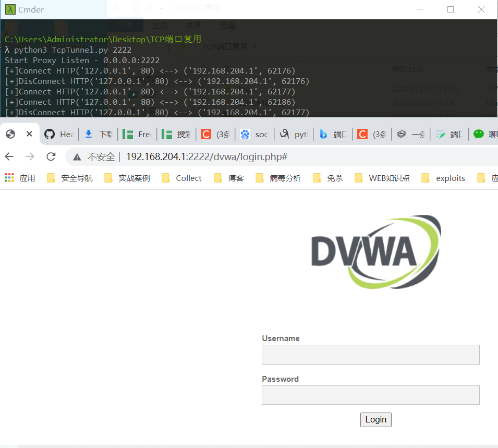Switch to the GitHub 'Hea' tab
498x448 pixels.
pos(59,135)
